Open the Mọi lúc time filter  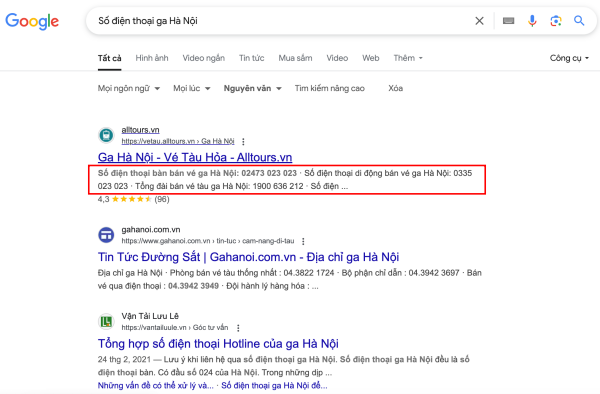[192, 88]
